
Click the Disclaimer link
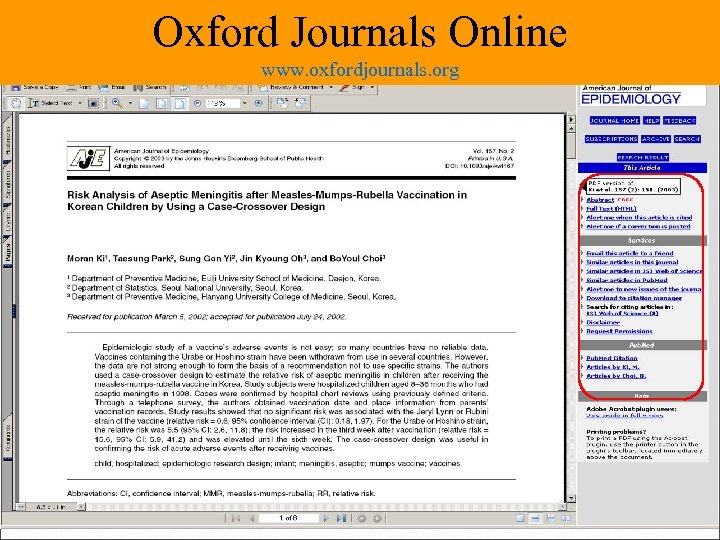pyautogui.click(x=603, y=322)
